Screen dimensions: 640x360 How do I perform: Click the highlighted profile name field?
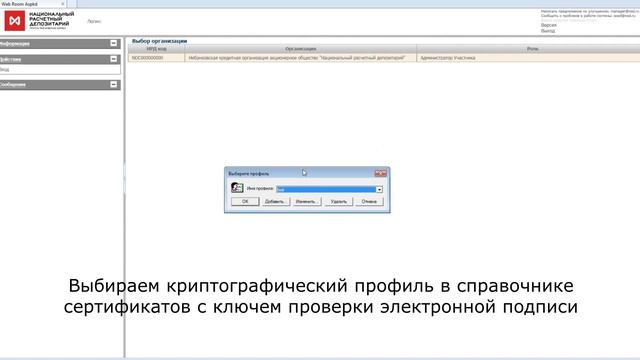pos(326,189)
